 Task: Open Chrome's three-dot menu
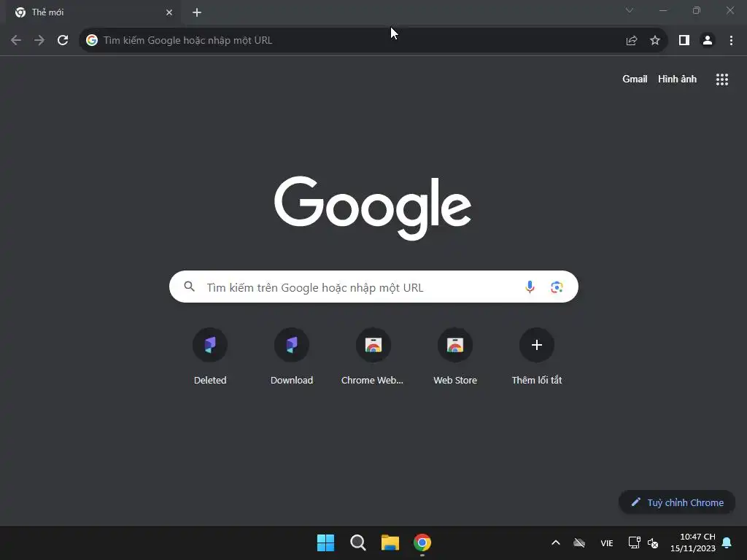pyautogui.click(x=731, y=41)
